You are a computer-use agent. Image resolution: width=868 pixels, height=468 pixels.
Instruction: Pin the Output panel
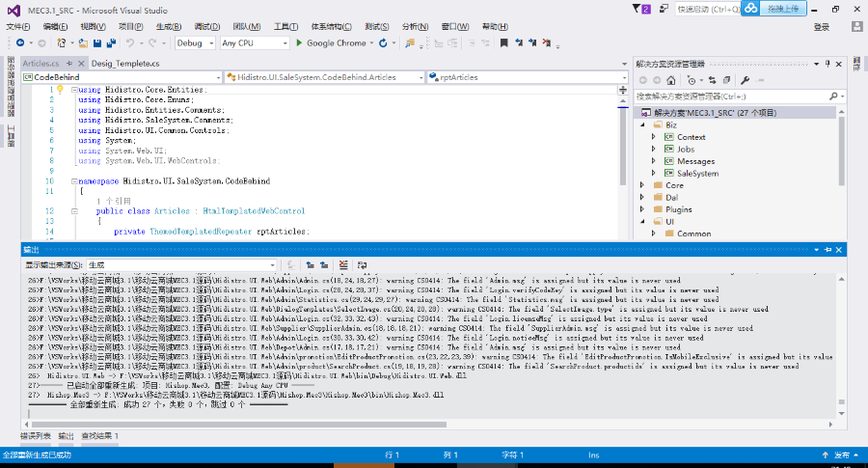tap(828, 250)
